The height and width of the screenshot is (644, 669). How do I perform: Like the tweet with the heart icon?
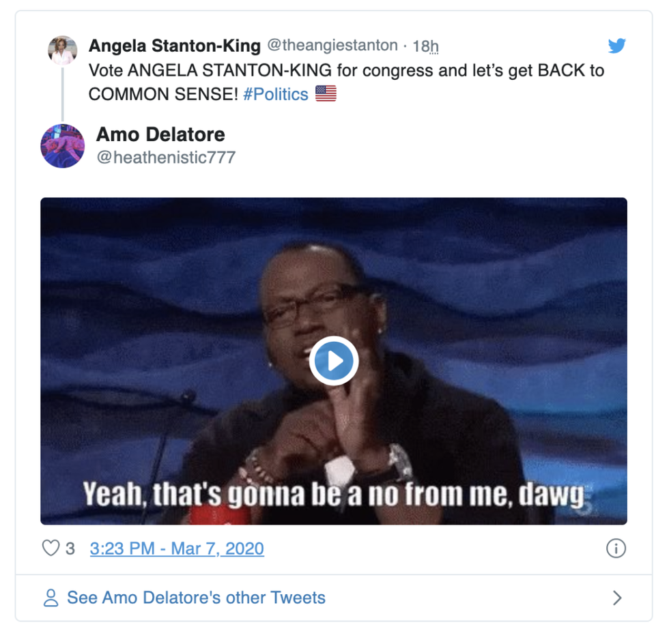coord(51,548)
